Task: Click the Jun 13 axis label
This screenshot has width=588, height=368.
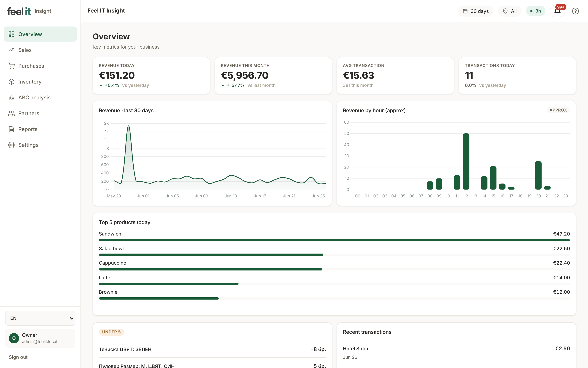Action: 231,196
